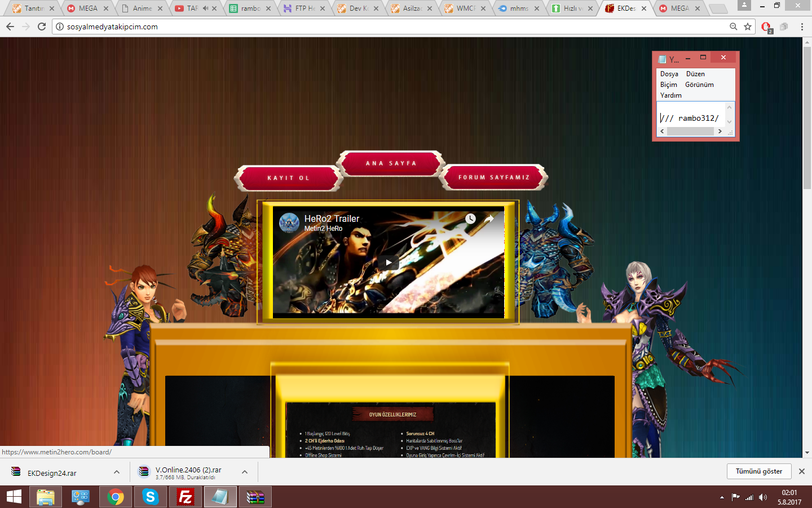Bookmark this page with the star icon
The width and height of the screenshot is (812, 508).
coord(748,27)
